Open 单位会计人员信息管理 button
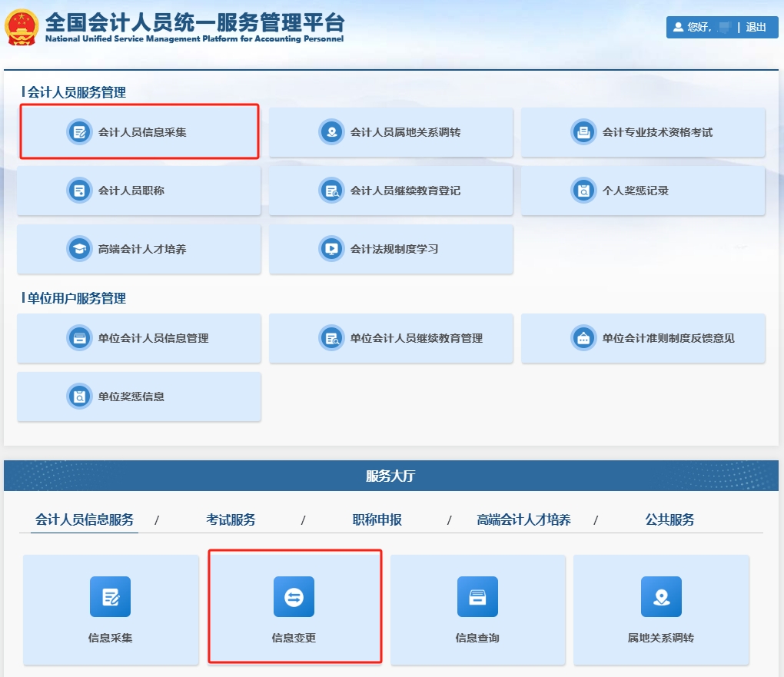The width and height of the screenshot is (784, 677). click(x=139, y=338)
